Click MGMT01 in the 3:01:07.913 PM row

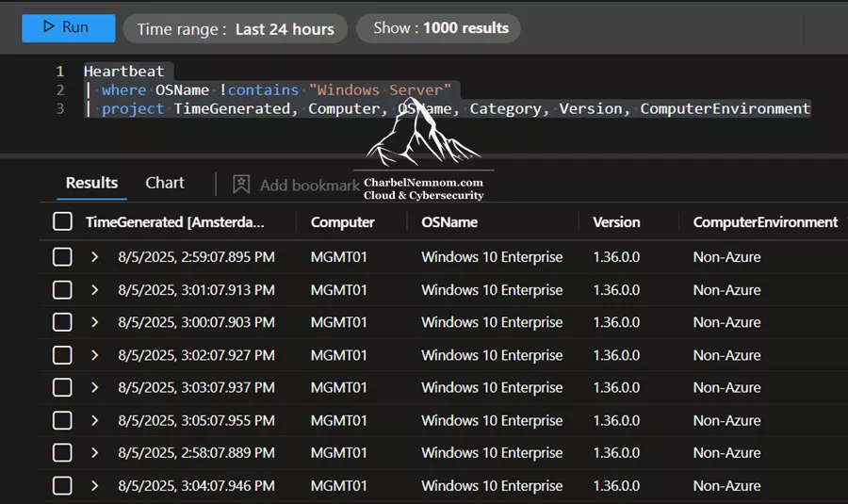pyautogui.click(x=338, y=290)
